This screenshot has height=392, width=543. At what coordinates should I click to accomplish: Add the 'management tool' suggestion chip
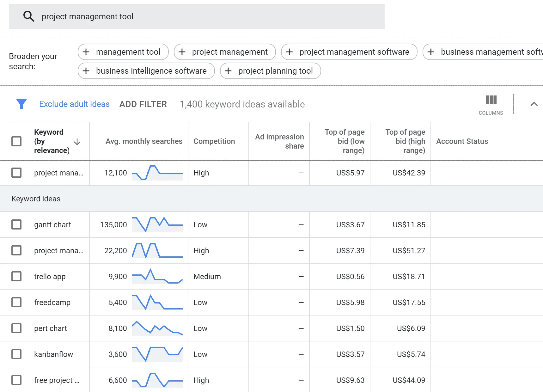click(x=123, y=52)
